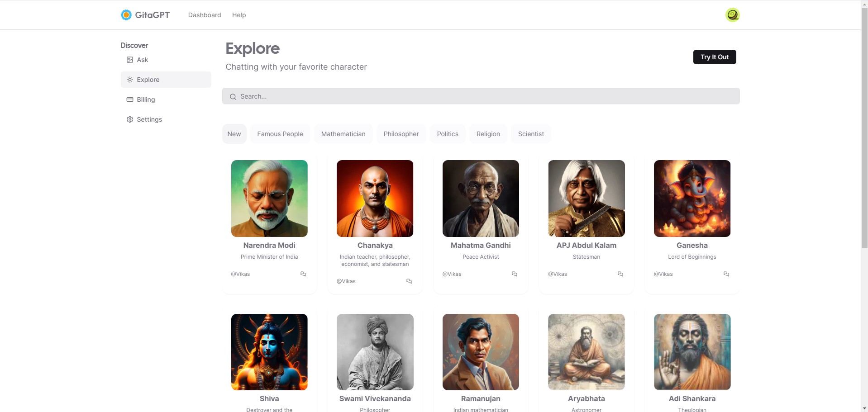This screenshot has width=868, height=412.
Task: Click the chat icon on Ganesha card
Action: point(726,274)
